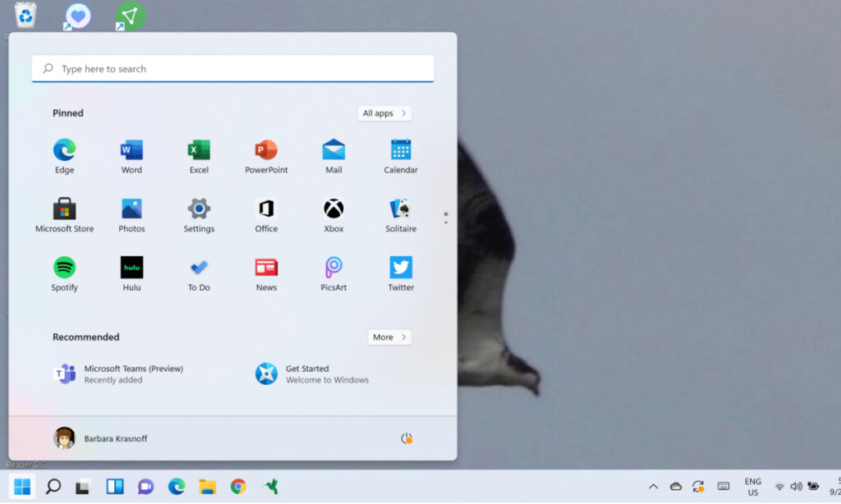
Task: Show hidden system tray icons
Action: [653, 487]
